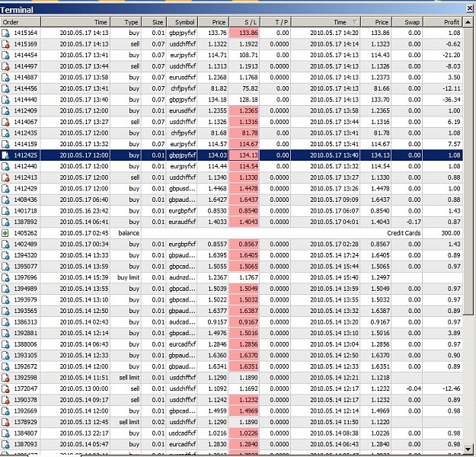
Task: Click the -0.17 swap value
Action: [x=414, y=222]
